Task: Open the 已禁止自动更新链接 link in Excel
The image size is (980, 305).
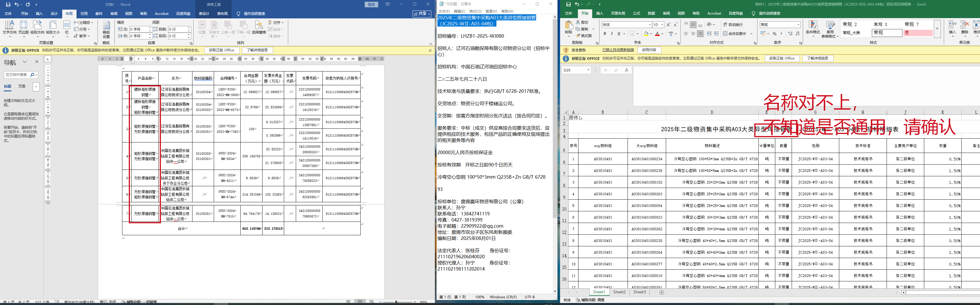Action: coord(618,50)
